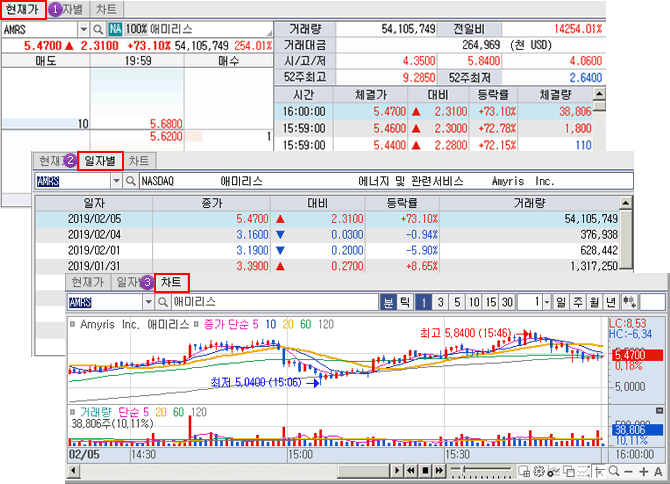This screenshot has height=484, width=670.
Task: Click the 차트 tab in top window
Action: pyautogui.click(x=106, y=9)
